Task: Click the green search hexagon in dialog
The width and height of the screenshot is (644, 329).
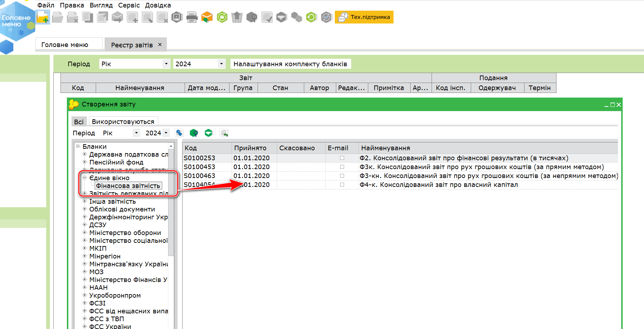Action: coord(194,133)
